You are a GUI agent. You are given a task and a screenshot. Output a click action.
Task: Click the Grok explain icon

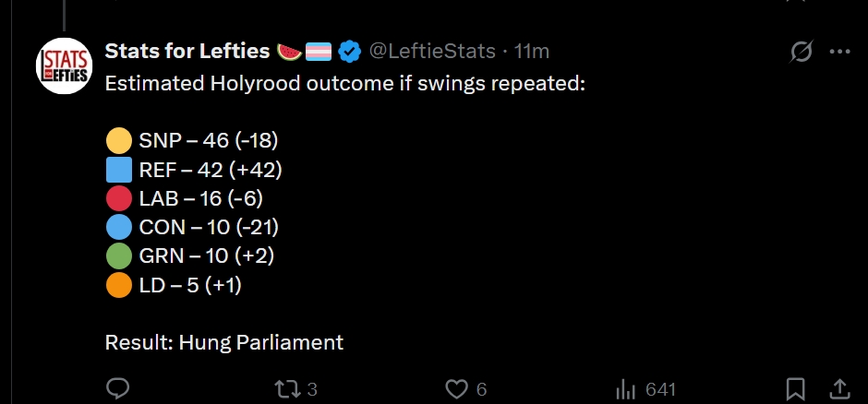pos(801,52)
